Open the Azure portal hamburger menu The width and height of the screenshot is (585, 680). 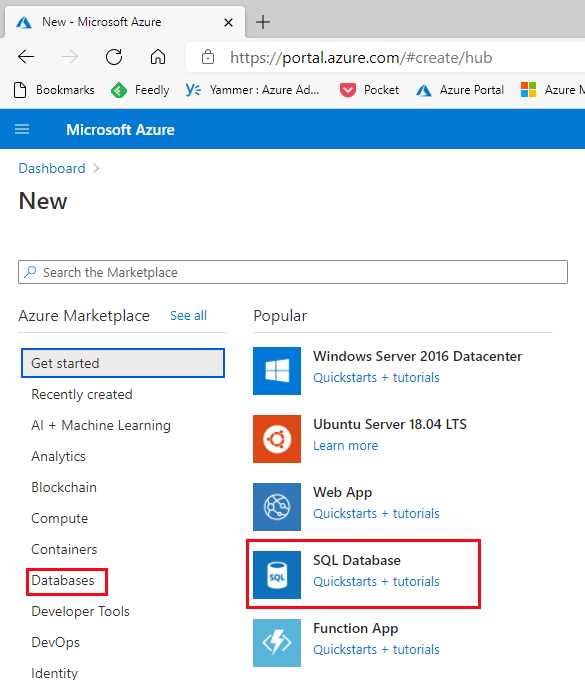22,129
